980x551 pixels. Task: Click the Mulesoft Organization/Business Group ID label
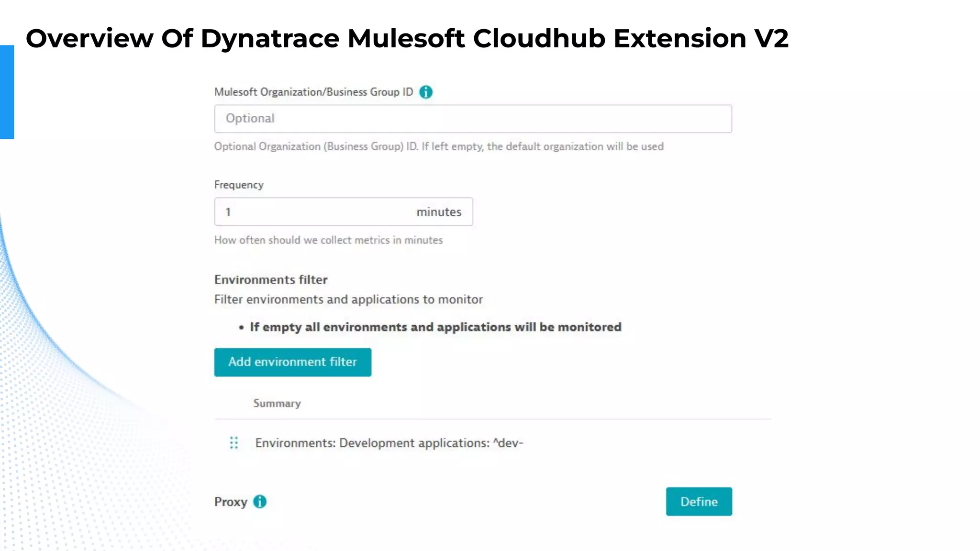313,92
